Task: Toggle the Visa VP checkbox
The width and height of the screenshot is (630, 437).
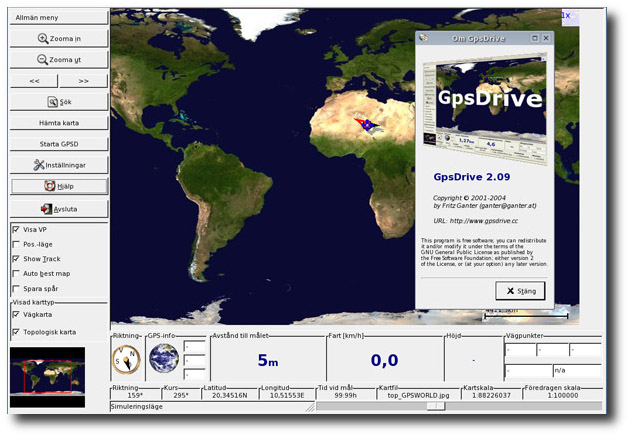Action: [x=16, y=229]
